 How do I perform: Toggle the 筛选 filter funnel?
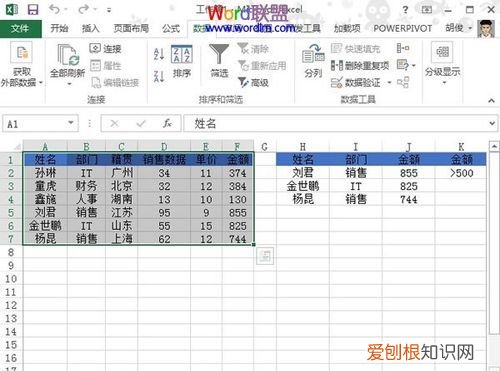(x=219, y=61)
